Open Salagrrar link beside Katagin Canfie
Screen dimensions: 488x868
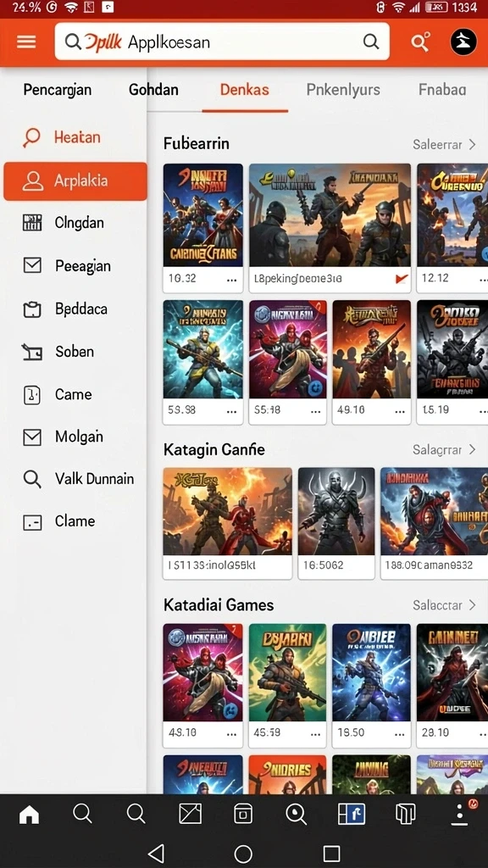[437, 449]
